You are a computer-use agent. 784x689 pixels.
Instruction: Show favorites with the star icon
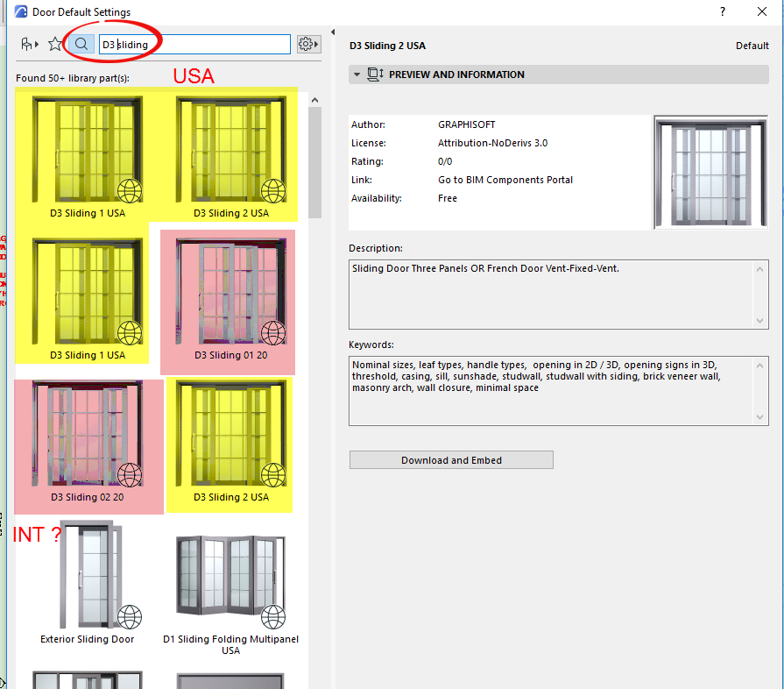pyautogui.click(x=55, y=44)
